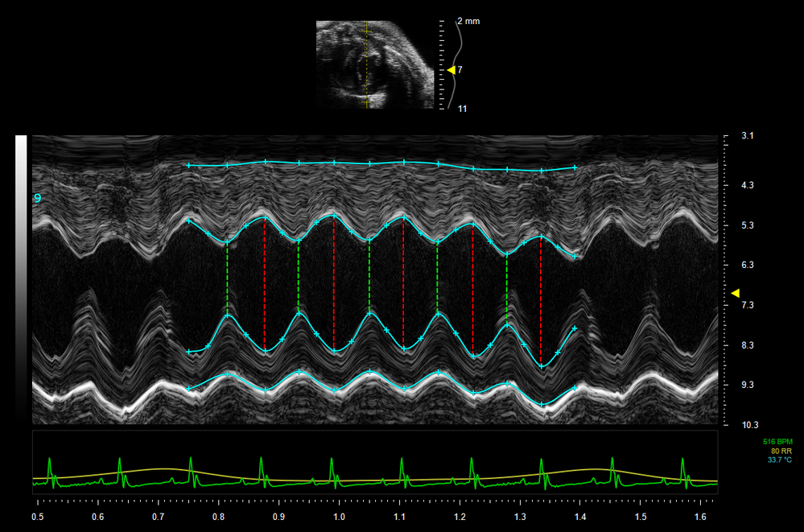Click the yellow respiration waveform
804x532 pixels.
coord(375,476)
